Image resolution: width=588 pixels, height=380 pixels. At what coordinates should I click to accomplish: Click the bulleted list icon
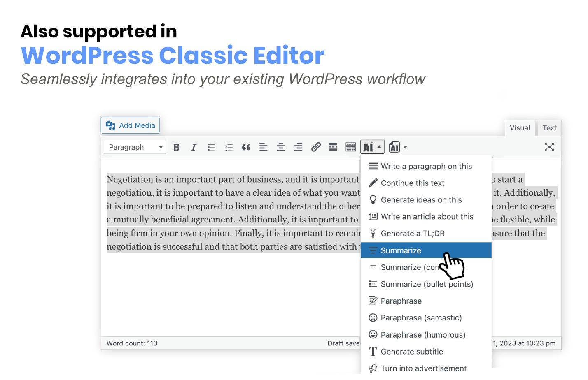pyautogui.click(x=211, y=147)
